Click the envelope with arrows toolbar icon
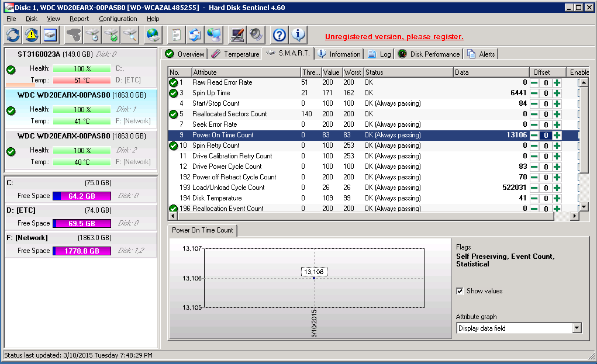Viewport: 597px width, 364px height. tap(195, 36)
